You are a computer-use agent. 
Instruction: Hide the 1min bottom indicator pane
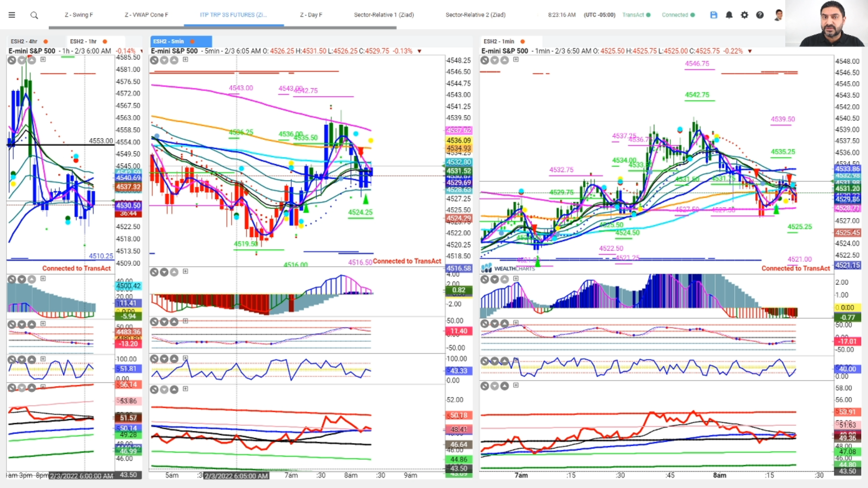485,386
